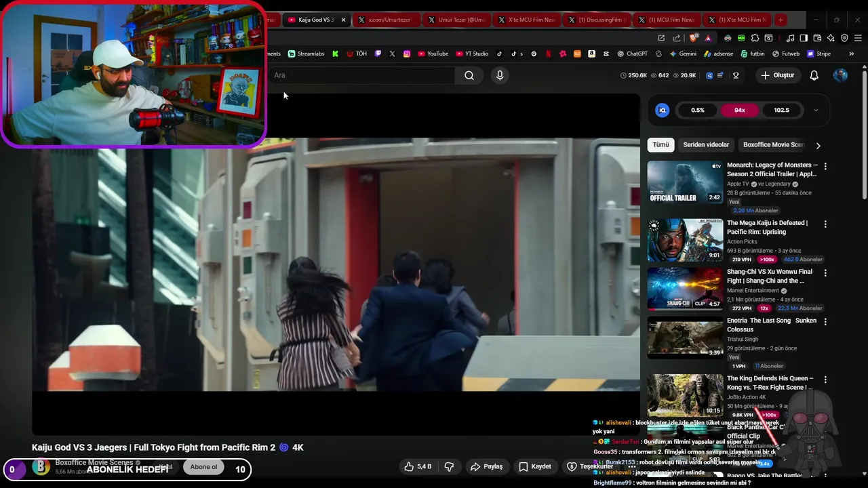The height and width of the screenshot is (488, 868).
Task: Toggle the browser sidebar panel icon
Action: (804, 38)
